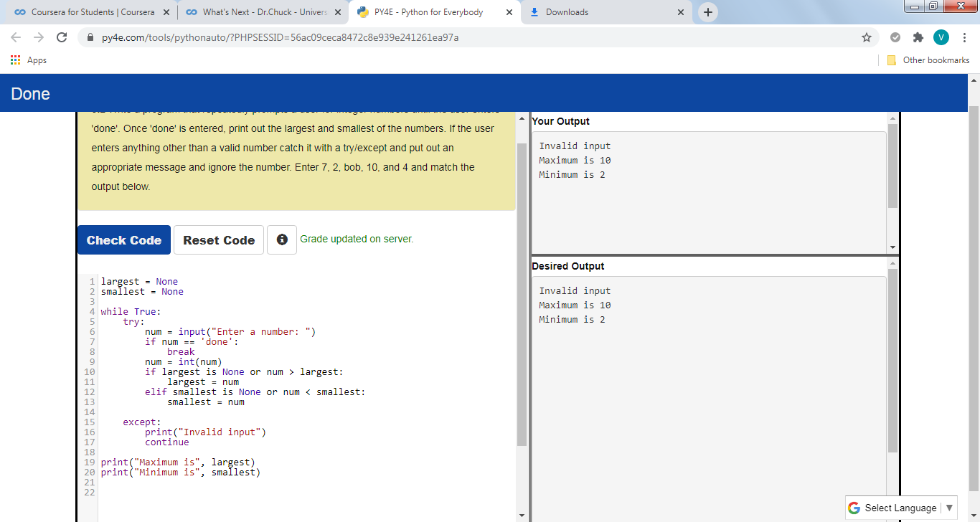Click the input("Enter a number: ") line
The height and width of the screenshot is (522, 980).
click(230, 331)
